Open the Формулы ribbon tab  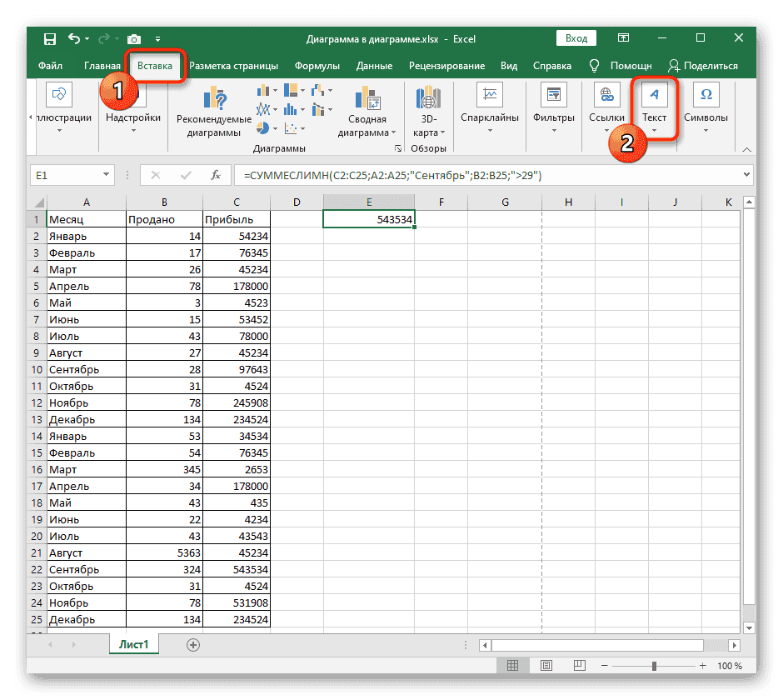317,66
